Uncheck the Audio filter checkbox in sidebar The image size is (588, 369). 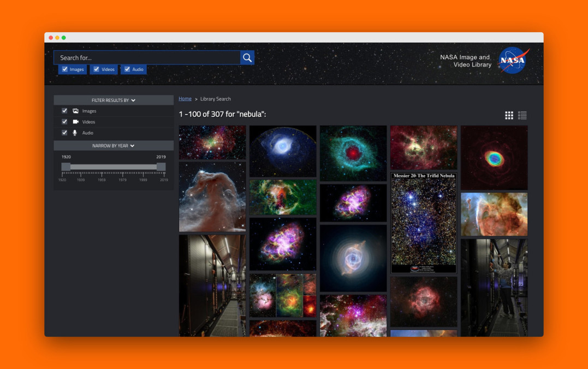[x=64, y=132]
